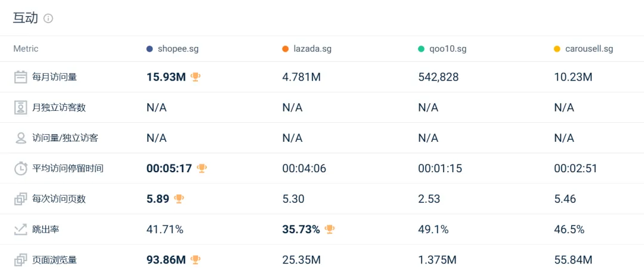Select the 5.46 pages per visit value

click(x=565, y=198)
